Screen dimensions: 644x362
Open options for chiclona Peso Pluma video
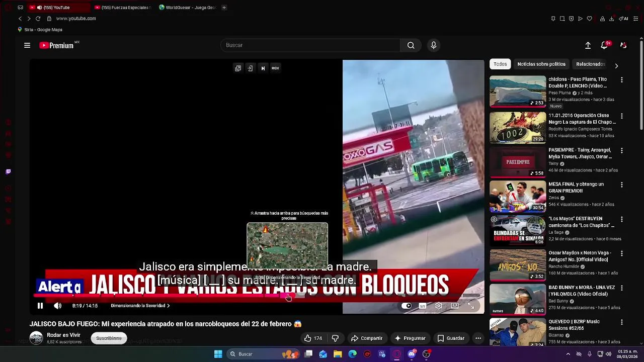pyautogui.click(x=622, y=80)
